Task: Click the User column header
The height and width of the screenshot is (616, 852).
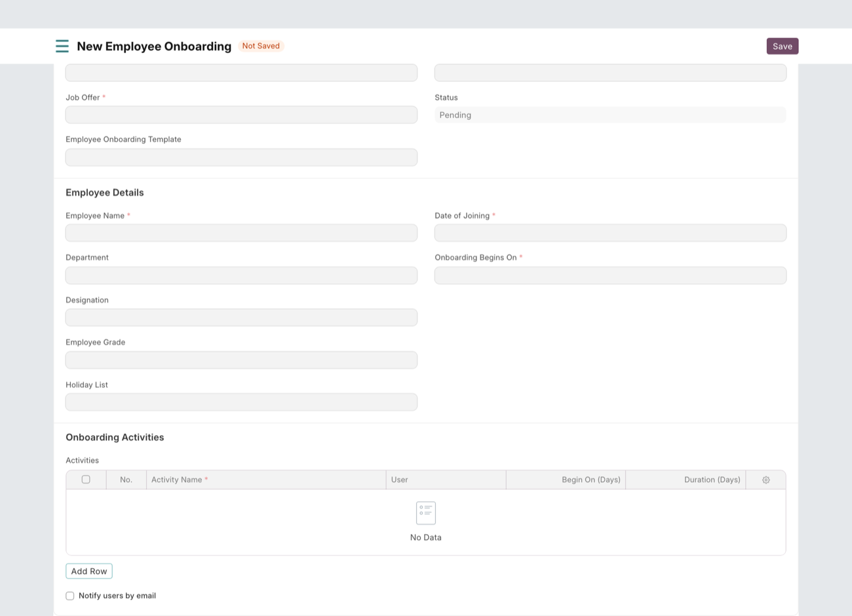Action: click(x=446, y=480)
